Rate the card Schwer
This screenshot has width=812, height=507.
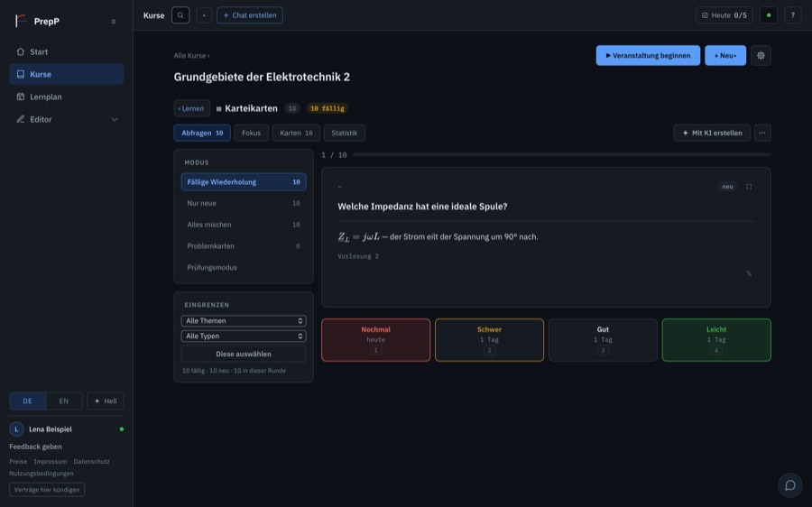click(x=489, y=340)
